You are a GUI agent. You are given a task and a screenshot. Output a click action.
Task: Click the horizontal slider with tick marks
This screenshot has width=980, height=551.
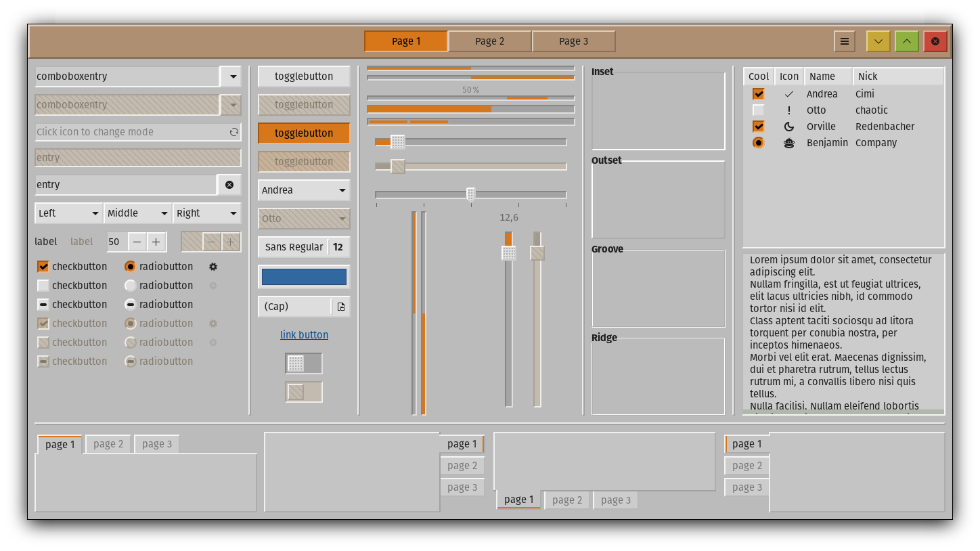pyautogui.click(x=471, y=195)
